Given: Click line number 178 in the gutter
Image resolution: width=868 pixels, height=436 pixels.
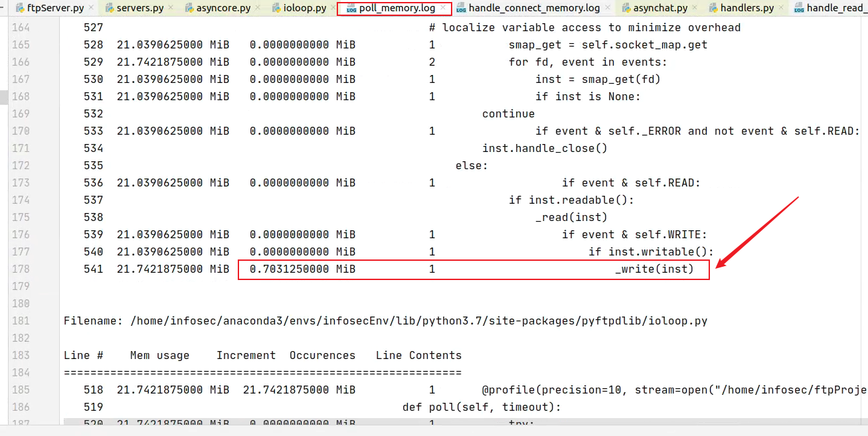Looking at the screenshot, I should tap(21, 269).
